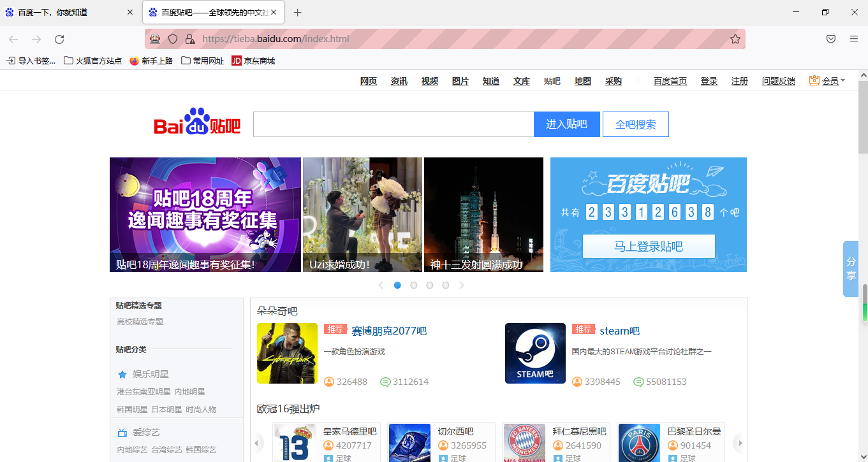Screen dimensions: 868x462
Task: Select the first carousel dot
Action: 397,285
